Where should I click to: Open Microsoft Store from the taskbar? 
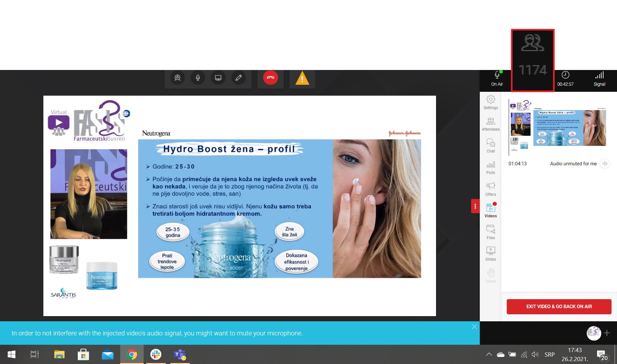pos(84,354)
